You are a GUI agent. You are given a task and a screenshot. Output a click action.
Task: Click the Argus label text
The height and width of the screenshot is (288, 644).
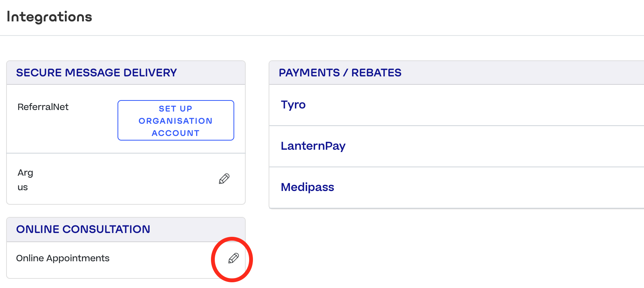point(25,180)
